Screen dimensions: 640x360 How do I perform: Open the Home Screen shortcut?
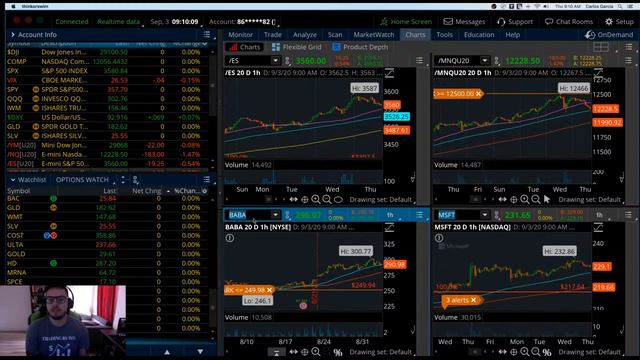coord(406,22)
